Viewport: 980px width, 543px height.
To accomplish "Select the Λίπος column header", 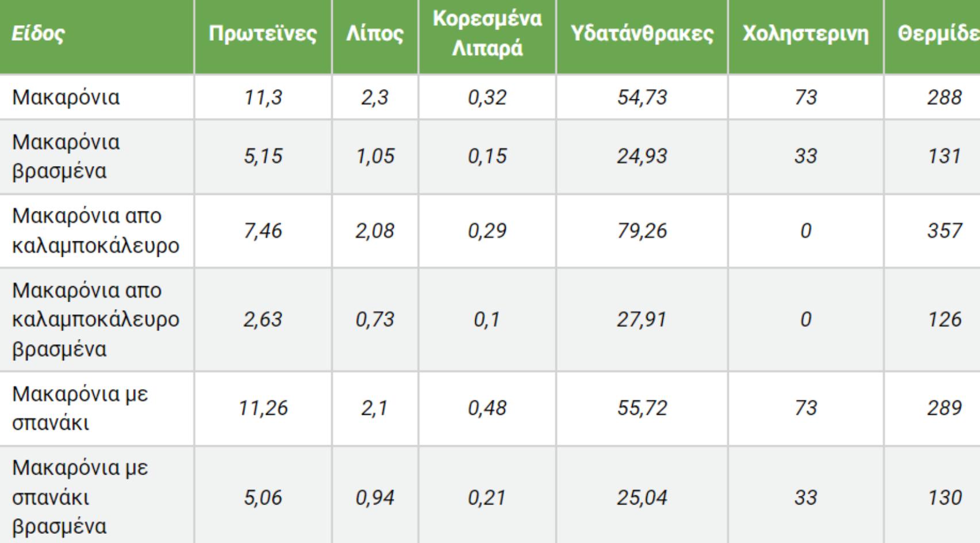I will [375, 34].
